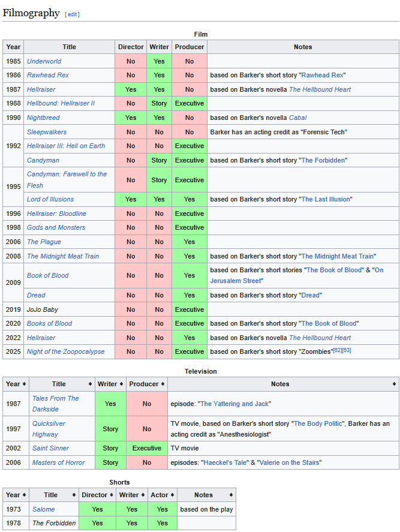Open Book of Blood 2009 film link

47,275
